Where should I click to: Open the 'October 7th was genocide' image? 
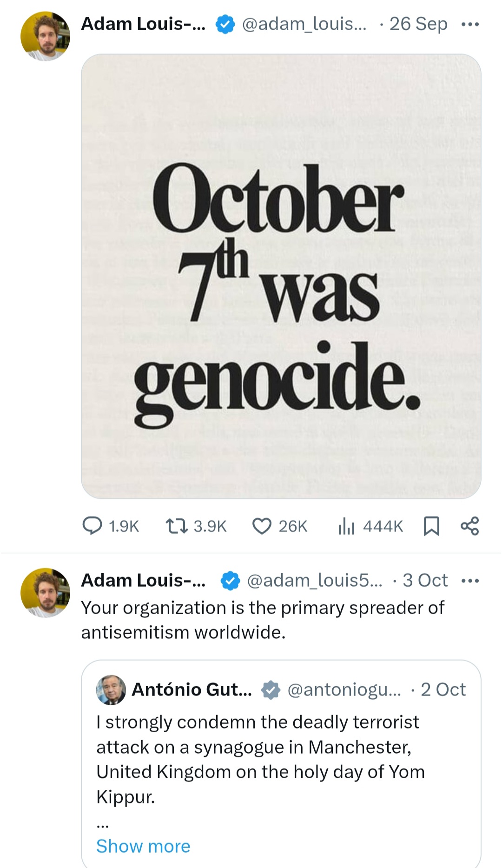[281, 276]
